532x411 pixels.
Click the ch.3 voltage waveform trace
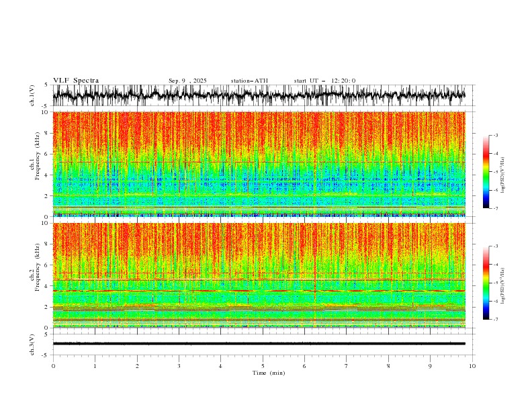coord(259,344)
